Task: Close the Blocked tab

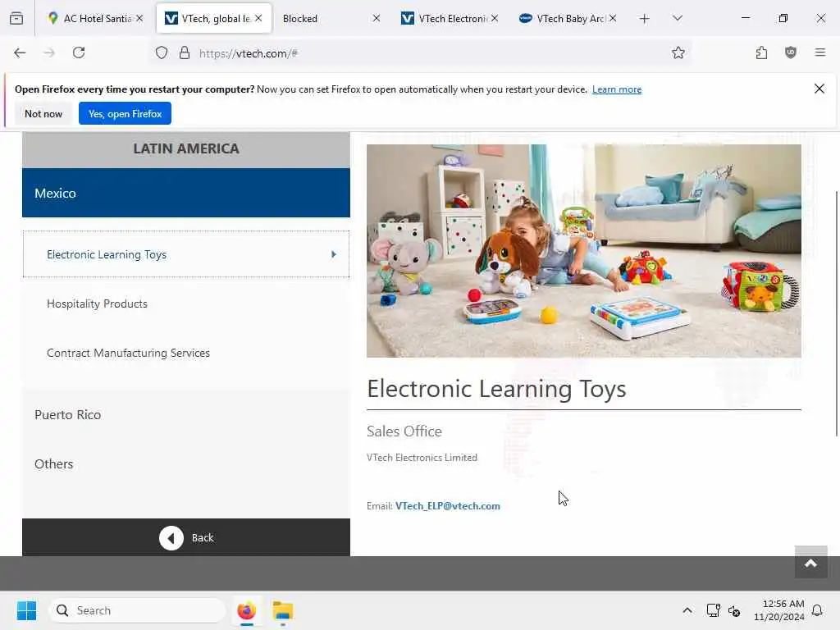Action: (x=377, y=18)
